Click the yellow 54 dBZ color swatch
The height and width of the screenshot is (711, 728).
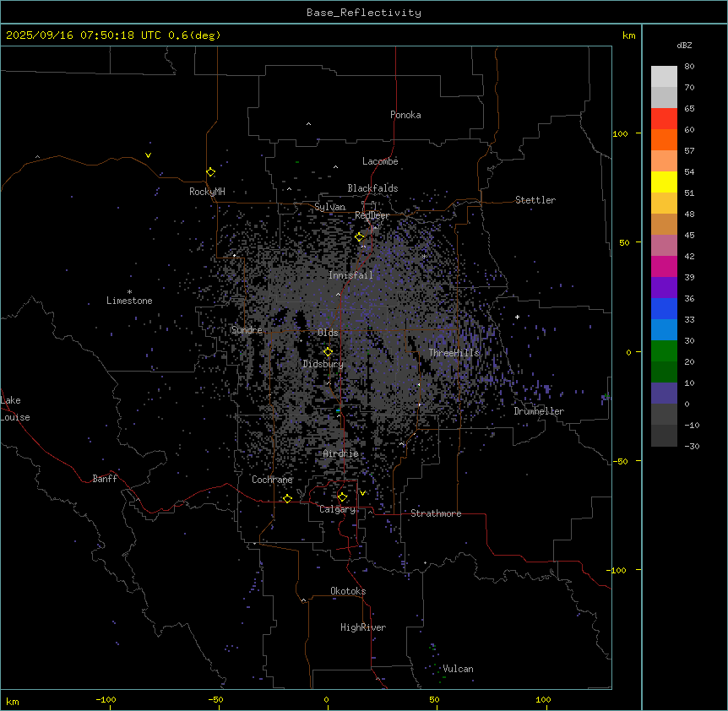tap(664, 182)
